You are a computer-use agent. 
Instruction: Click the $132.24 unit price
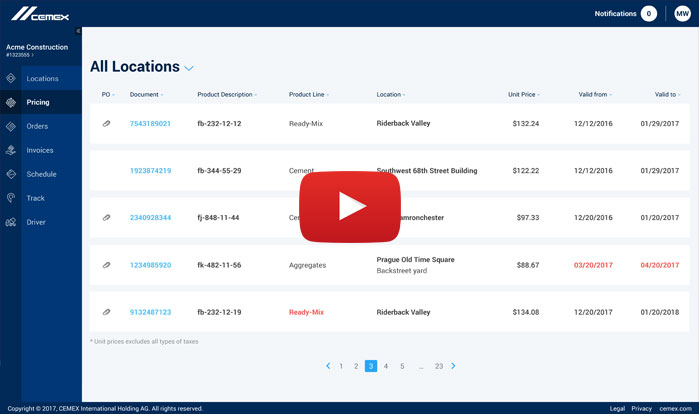526,123
